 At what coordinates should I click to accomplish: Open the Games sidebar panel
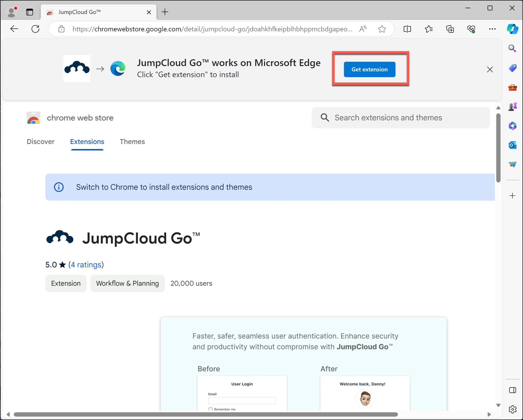tap(513, 107)
